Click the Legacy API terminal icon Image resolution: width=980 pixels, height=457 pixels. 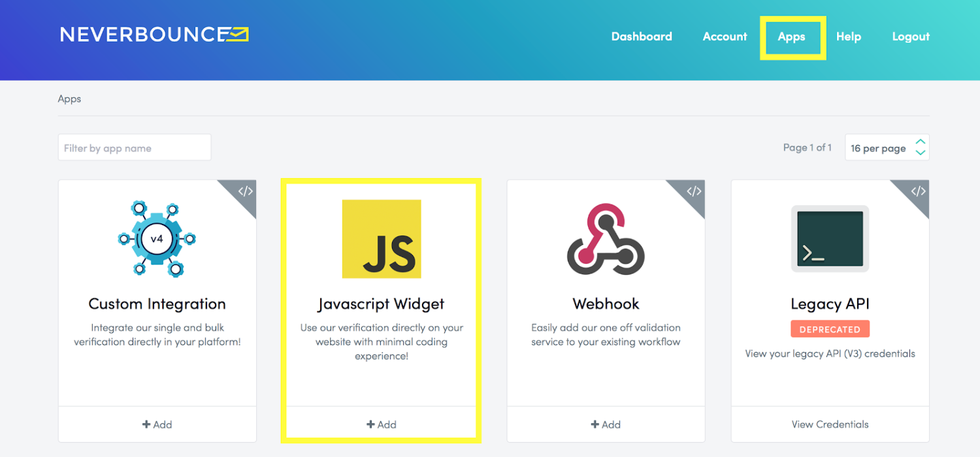pyautogui.click(x=830, y=239)
